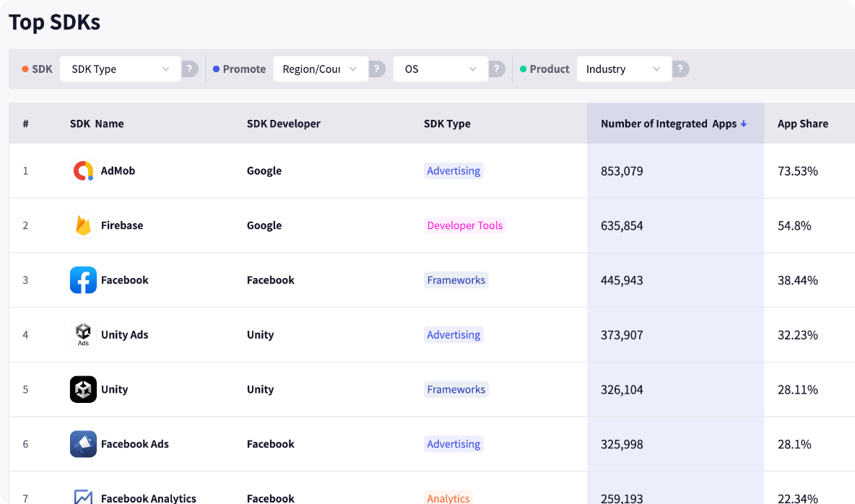The width and height of the screenshot is (855, 504).
Task: Click the Unity Ads logo icon
Action: pos(83,334)
